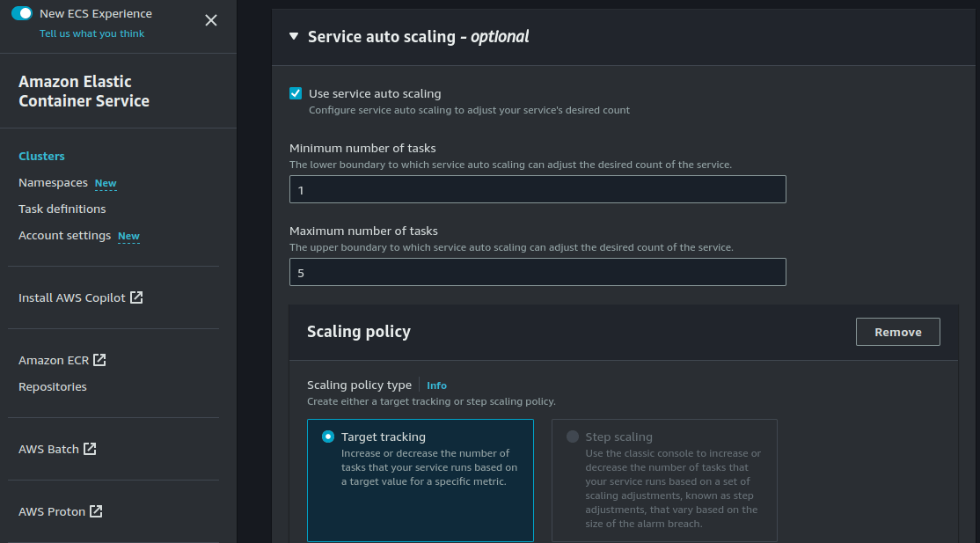Click the Install AWS Copilot link
Screen dimensions: 980x543
pyautogui.click(x=72, y=297)
